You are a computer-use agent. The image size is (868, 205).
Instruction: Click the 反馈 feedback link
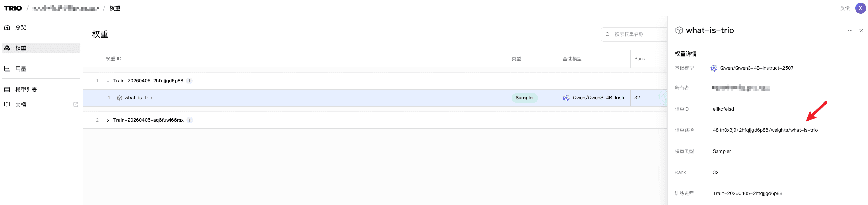[845, 8]
